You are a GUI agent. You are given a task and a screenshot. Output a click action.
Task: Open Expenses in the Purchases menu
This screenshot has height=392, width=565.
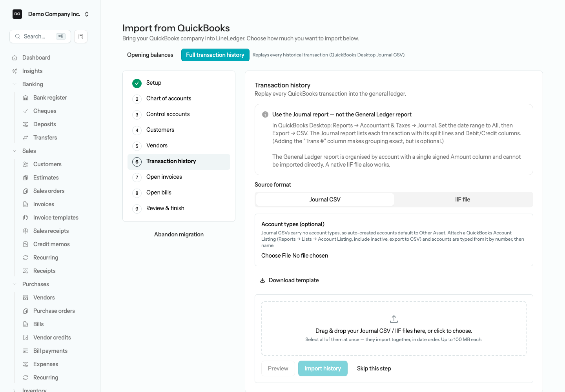(46, 364)
